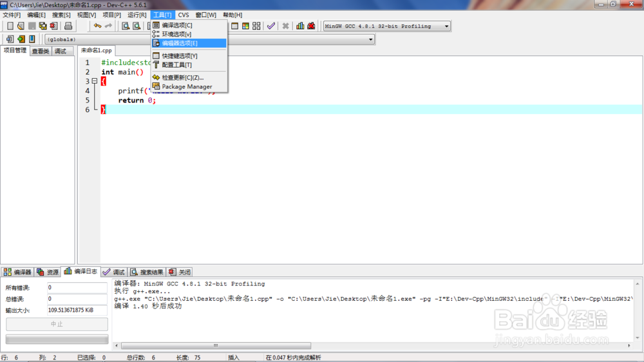
Task: Collapse the code fold at line 3
Action: tap(95, 81)
